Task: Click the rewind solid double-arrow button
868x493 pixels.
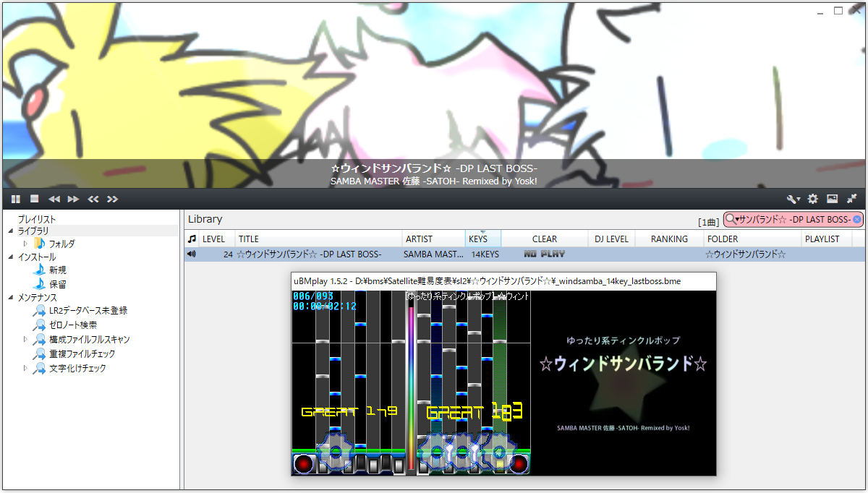Action: click(x=54, y=199)
